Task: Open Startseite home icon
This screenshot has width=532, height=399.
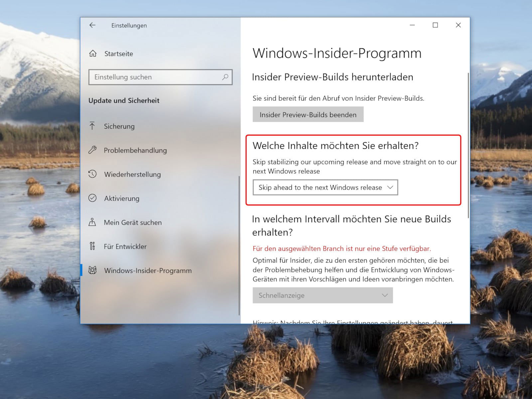Action: click(x=93, y=54)
